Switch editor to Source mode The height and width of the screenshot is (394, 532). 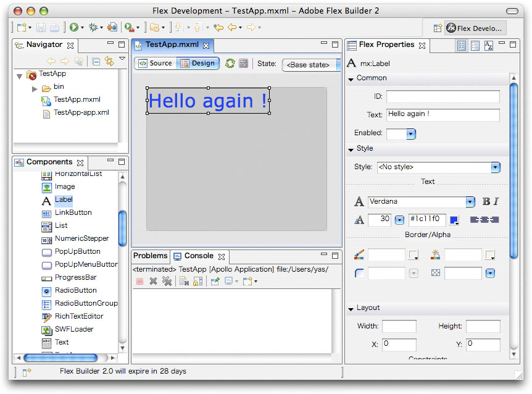point(156,64)
